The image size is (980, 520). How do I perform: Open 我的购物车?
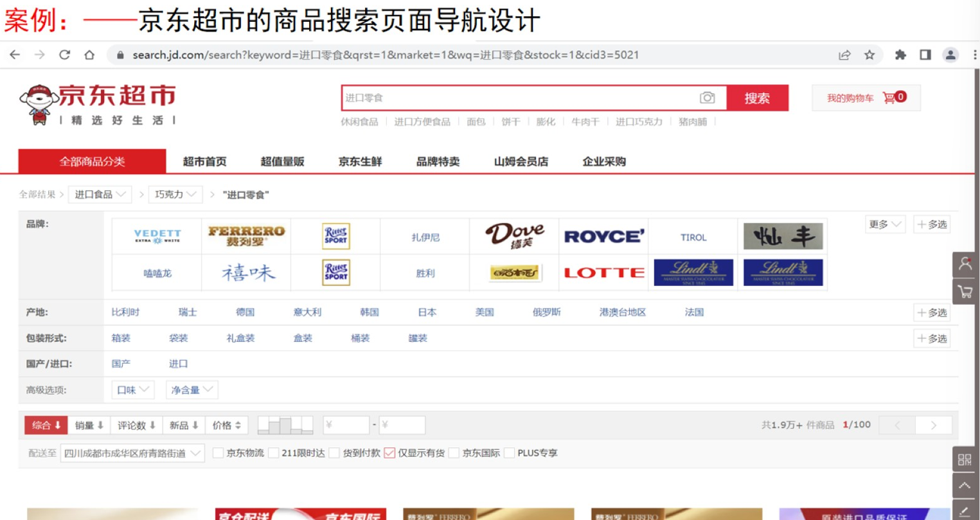click(x=866, y=98)
